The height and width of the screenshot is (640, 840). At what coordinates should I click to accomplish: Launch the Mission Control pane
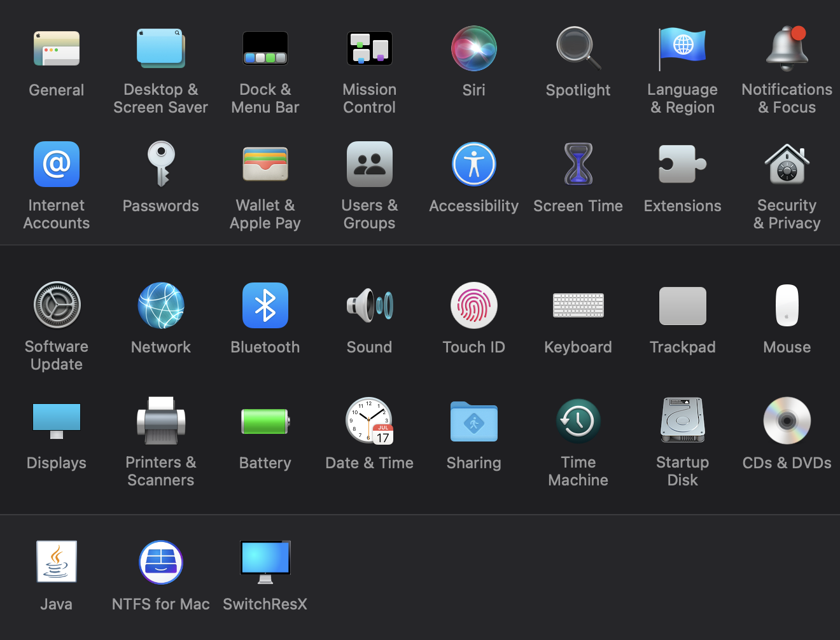370,48
